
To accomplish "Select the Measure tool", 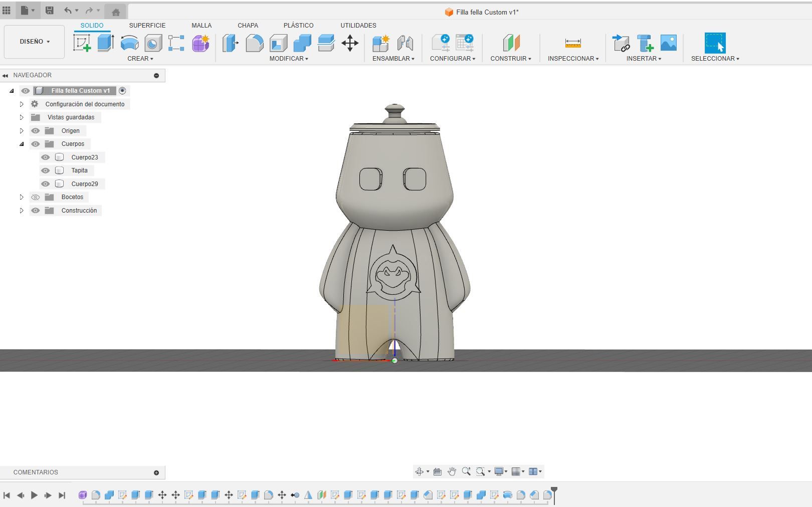I will pos(573,43).
